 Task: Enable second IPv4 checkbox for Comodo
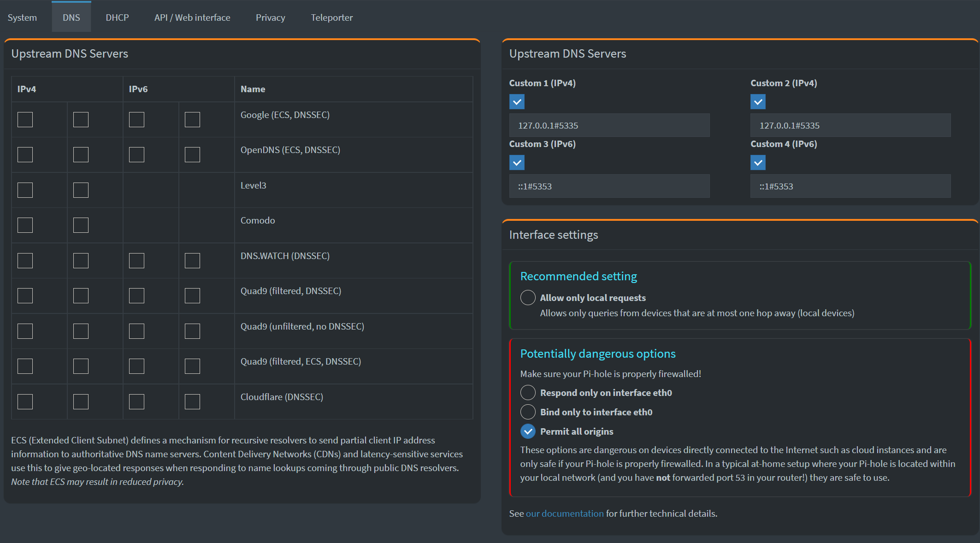pos(81,225)
